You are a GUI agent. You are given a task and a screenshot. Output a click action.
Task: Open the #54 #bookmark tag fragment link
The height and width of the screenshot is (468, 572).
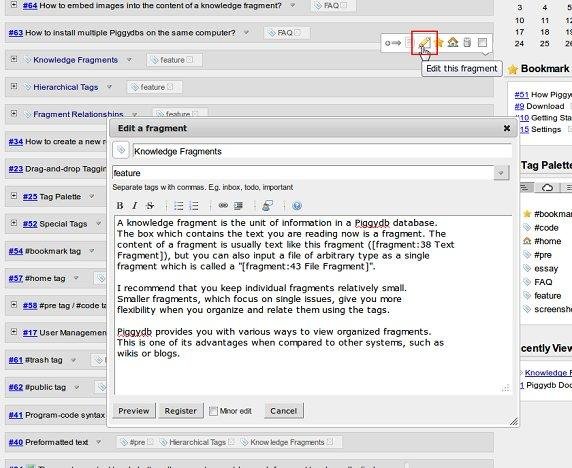[16, 251]
